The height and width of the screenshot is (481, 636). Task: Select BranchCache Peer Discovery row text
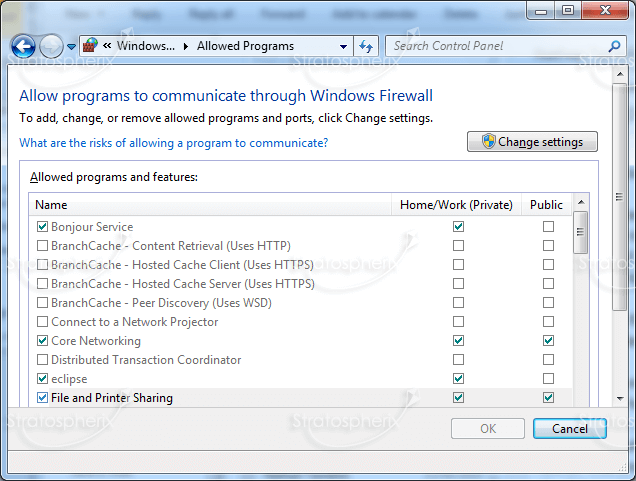coord(161,303)
